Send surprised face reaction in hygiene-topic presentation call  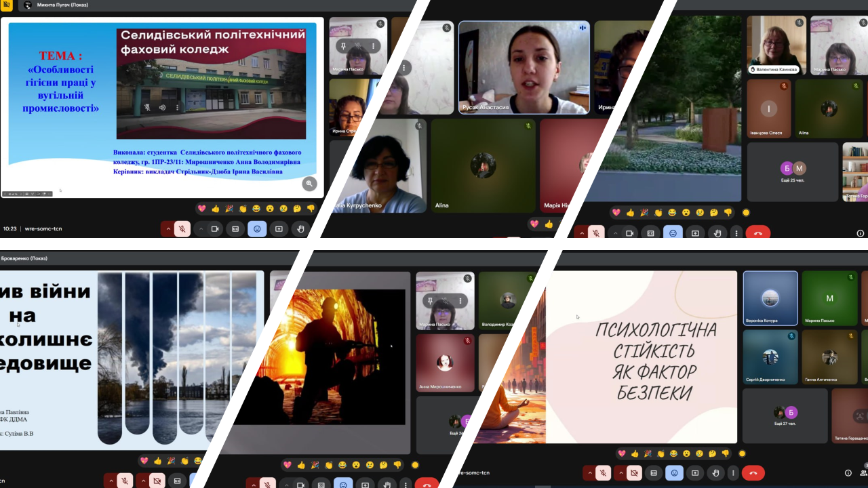270,208
